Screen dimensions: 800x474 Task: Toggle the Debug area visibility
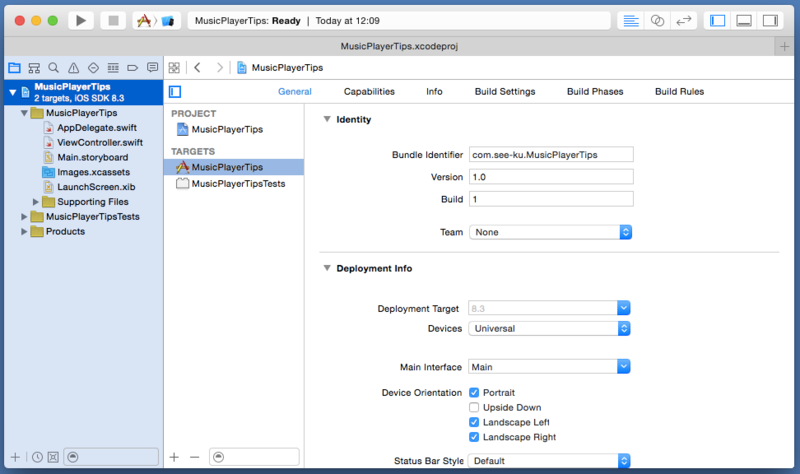click(x=744, y=20)
